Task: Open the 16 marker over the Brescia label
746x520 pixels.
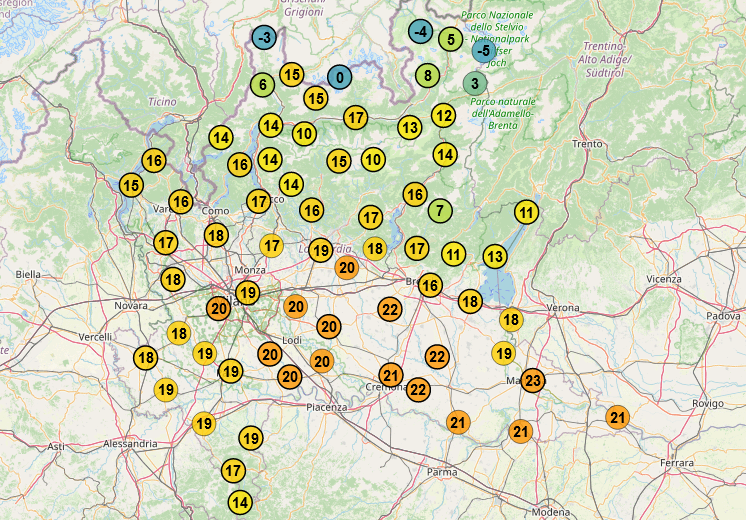Action: (x=430, y=285)
